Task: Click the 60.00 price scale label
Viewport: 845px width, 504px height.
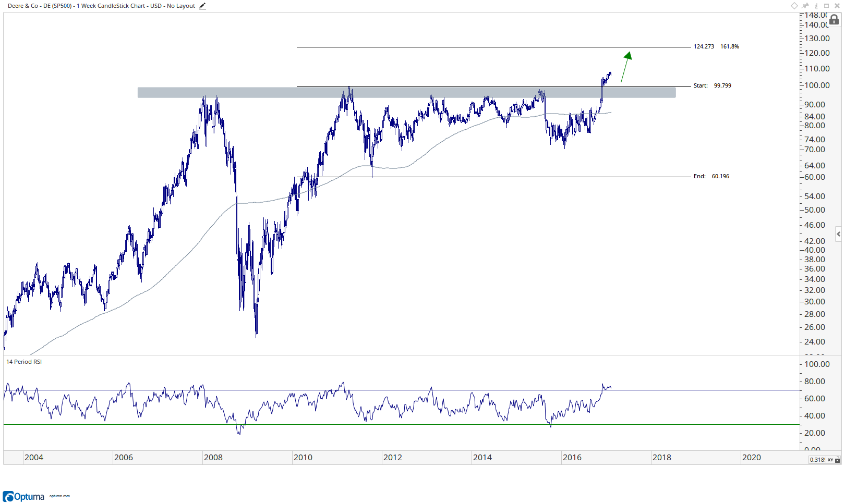Action: 815,177
